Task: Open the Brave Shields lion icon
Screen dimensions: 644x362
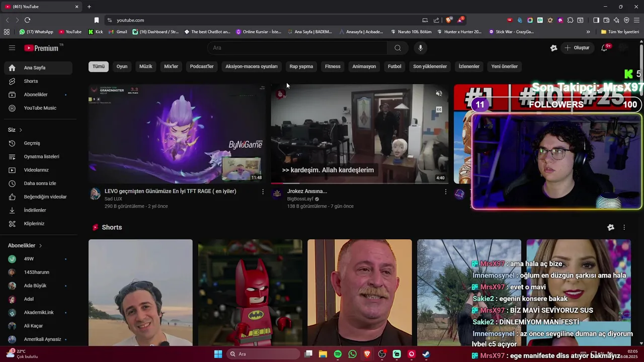Action: (x=449, y=20)
